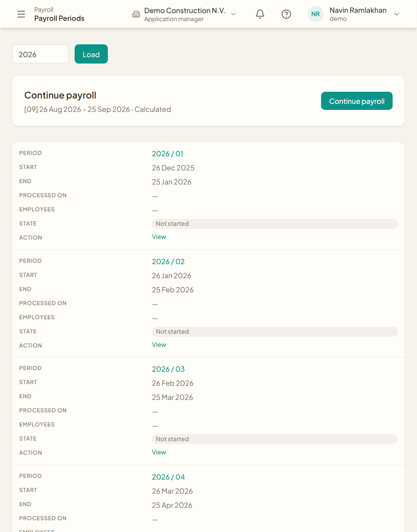Select the end date 25 Apr 2026

tap(172, 505)
